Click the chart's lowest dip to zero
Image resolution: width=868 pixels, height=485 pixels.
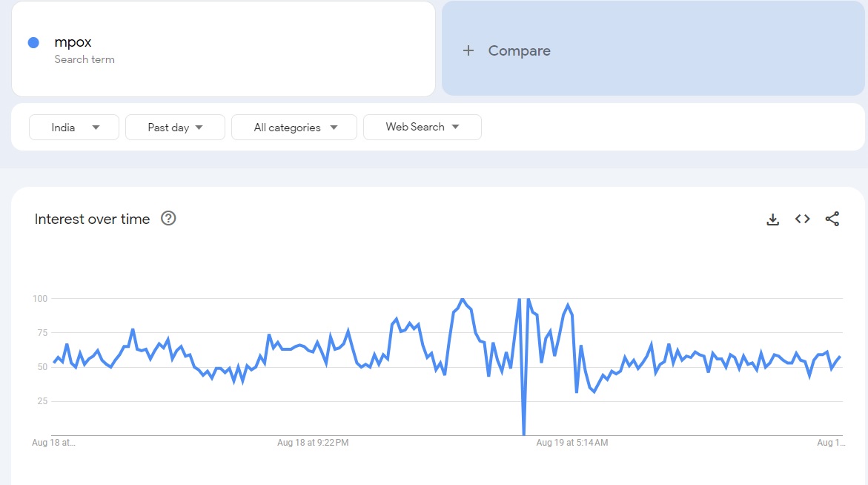[x=523, y=434]
